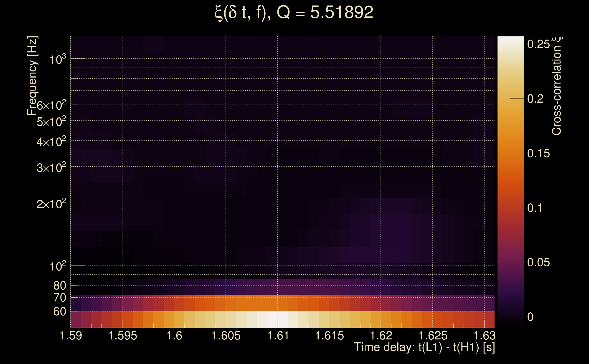
Task: Click the 0.2 tick label on colorbar
Action: [535, 99]
